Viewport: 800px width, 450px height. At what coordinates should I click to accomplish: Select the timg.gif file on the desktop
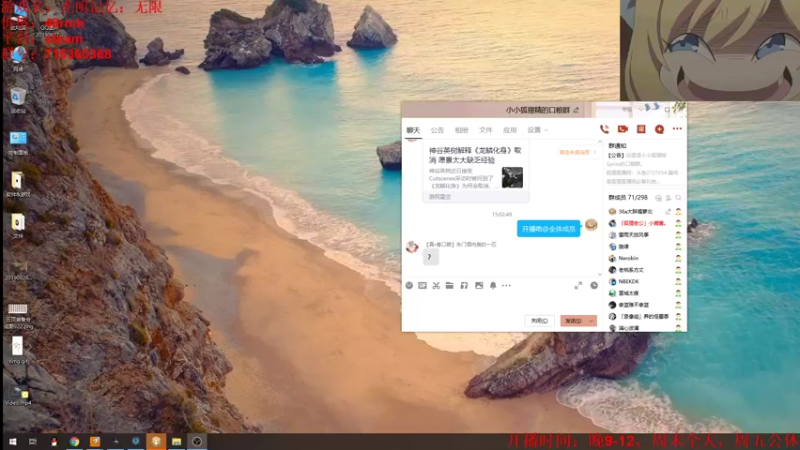click(18, 350)
